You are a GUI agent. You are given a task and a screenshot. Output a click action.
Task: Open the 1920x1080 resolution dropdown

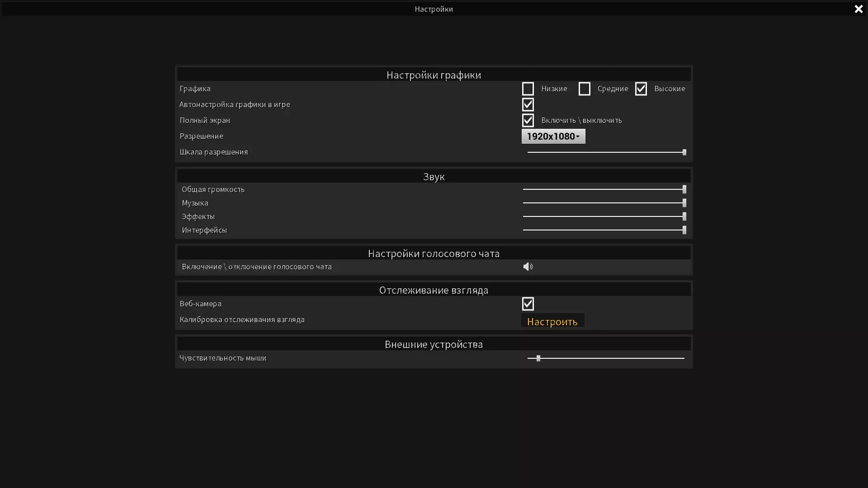point(553,136)
